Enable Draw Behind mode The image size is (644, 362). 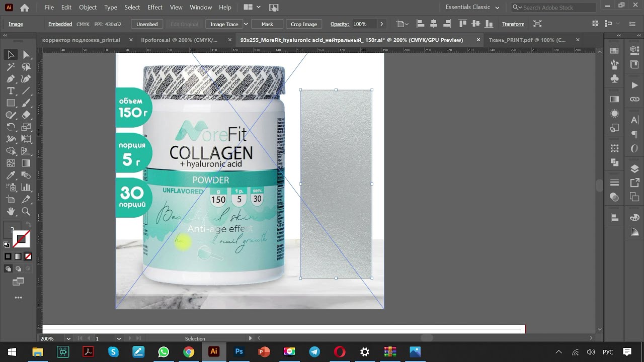click(18, 268)
